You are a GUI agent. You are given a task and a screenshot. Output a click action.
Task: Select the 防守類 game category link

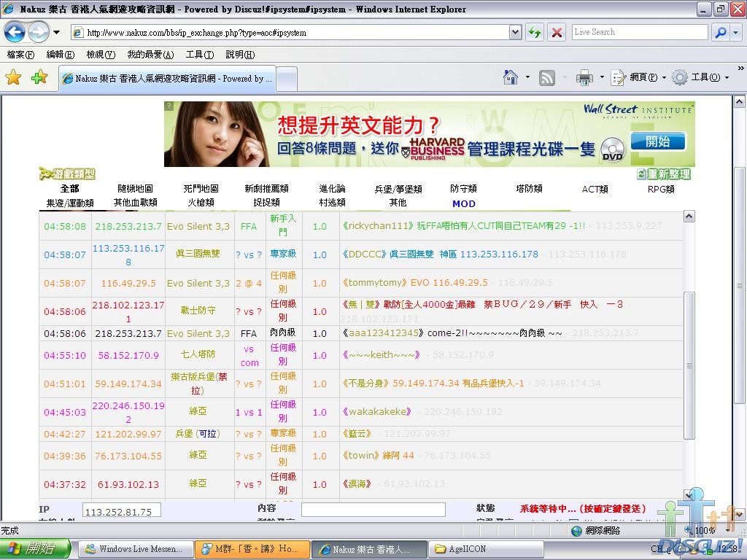point(463,189)
